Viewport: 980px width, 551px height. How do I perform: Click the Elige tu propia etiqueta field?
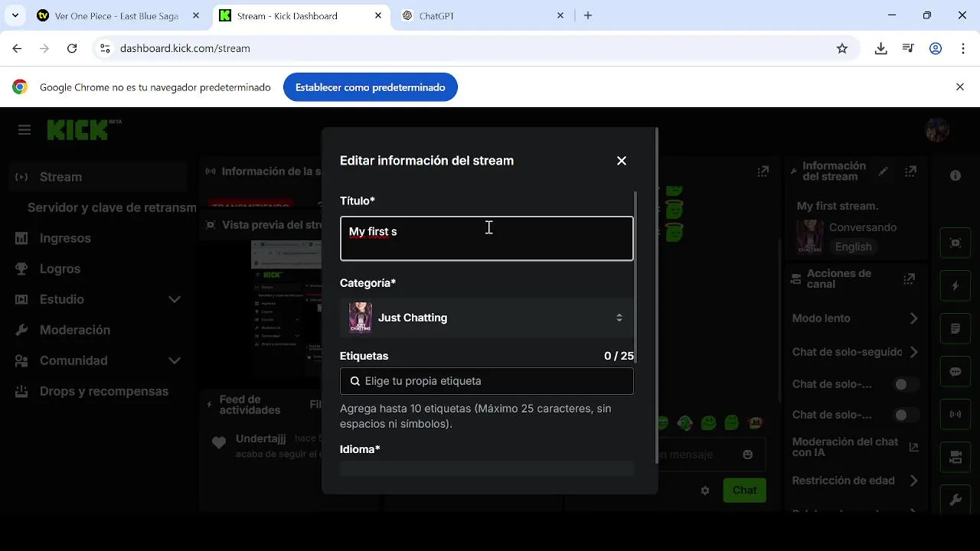pos(487,381)
